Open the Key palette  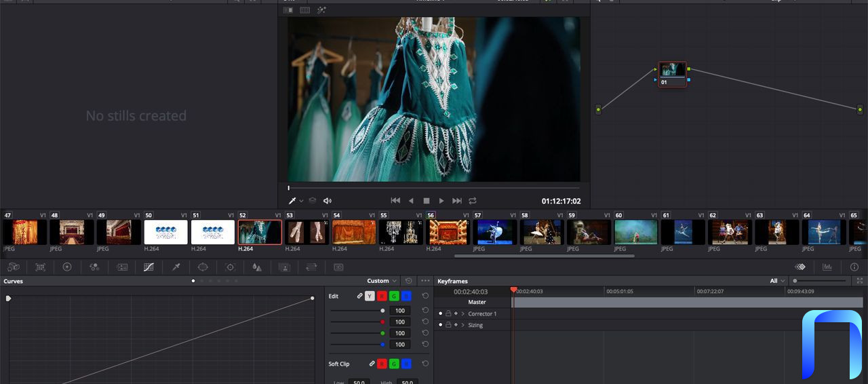click(x=284, y=267)
